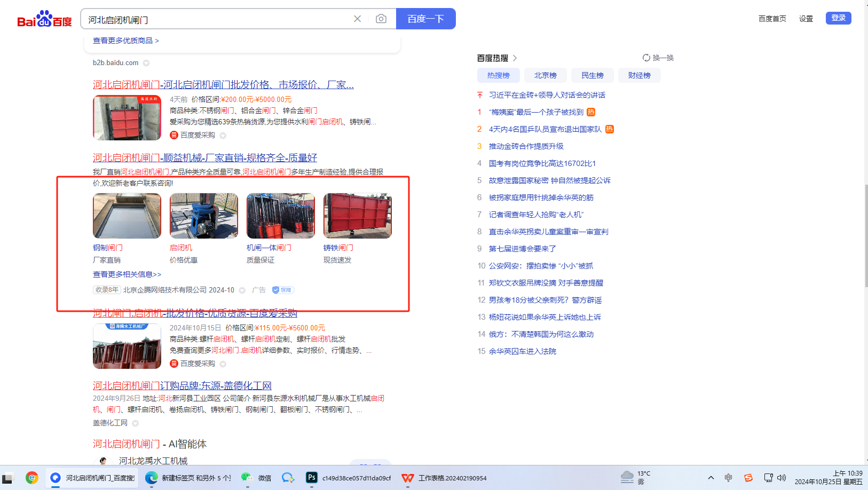Open Photoshop taskbar item
Screen dimensions: 868x490
pos(349,478)
